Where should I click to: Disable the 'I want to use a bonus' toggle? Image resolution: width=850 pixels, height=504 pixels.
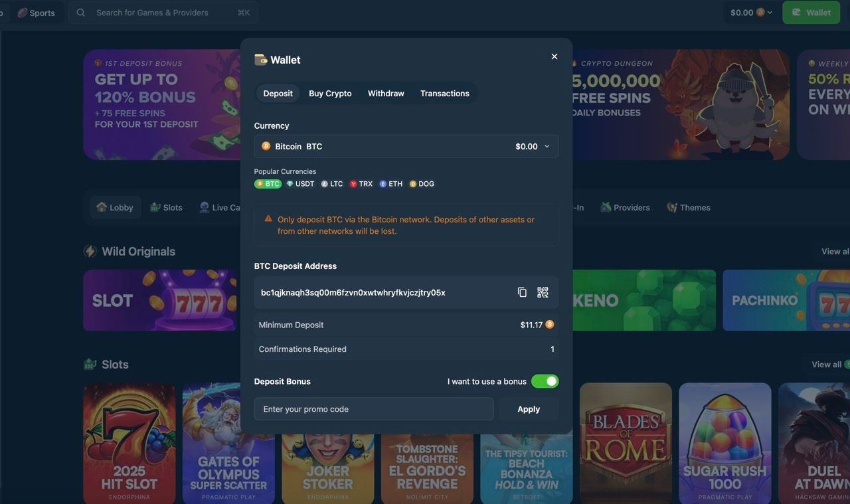coord(545,381)
